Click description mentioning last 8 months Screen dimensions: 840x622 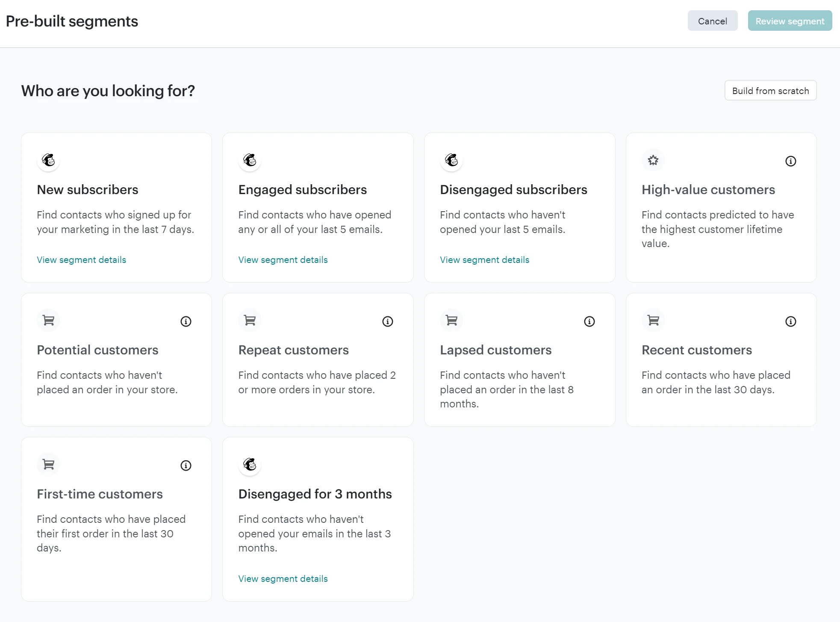(507, 389)
